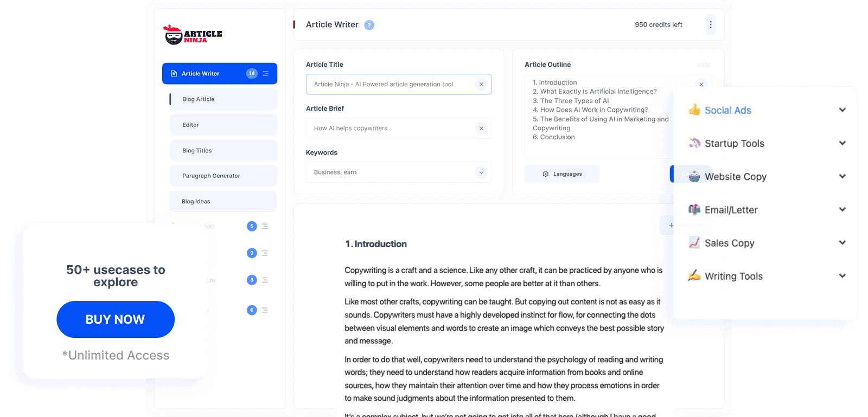Image resolution: width=868 pixels, height=417 pixels.
Task: Click the Website Copy icon
Action: (x=694, y=176)
